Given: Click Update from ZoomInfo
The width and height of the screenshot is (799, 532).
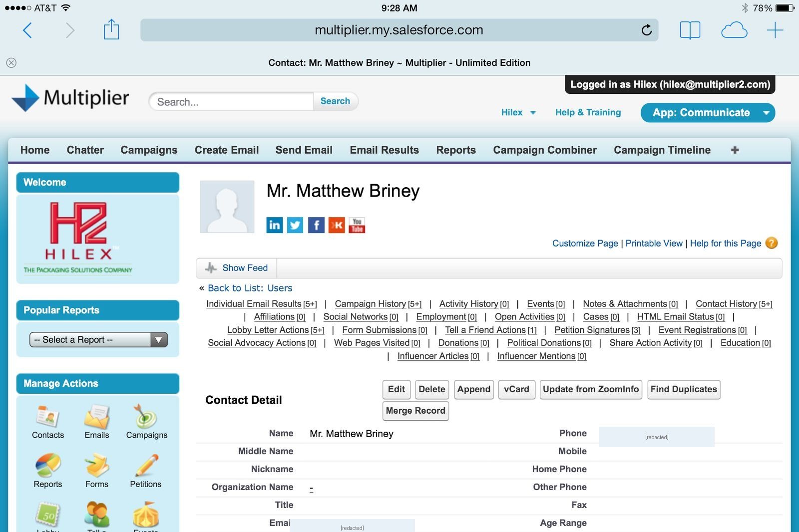Looking at the screenshot, I should [591, 389].
